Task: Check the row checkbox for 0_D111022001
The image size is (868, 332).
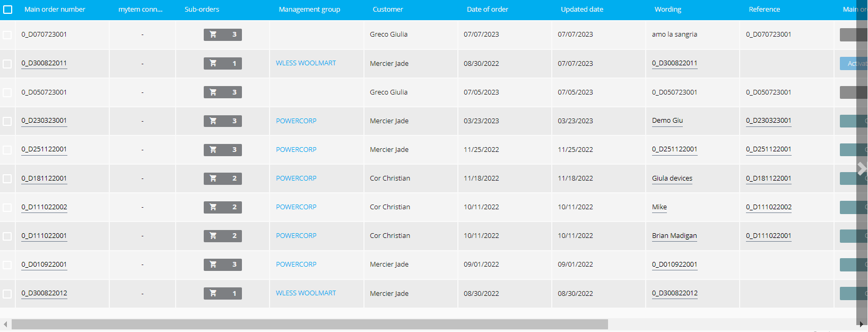Action: coord(7,235)
